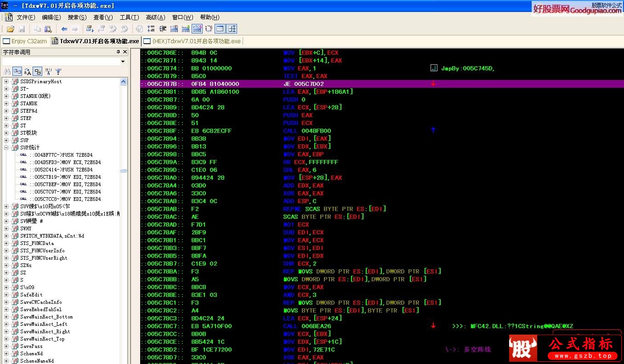This screenshot has height=364, width=624.
Task: Click the string list scrollbar thumb
Action: pyautogui.click(x=124, y=171)
